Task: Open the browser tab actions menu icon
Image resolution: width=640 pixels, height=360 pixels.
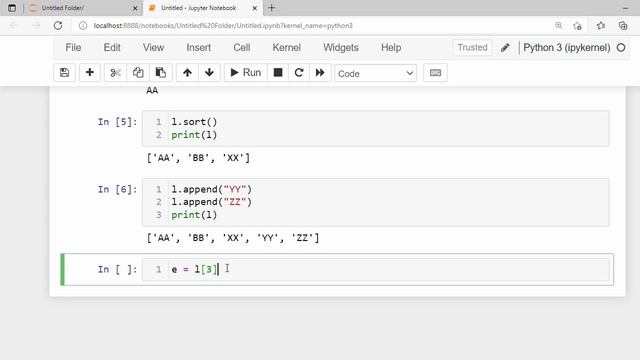Action: click(12, 8)
